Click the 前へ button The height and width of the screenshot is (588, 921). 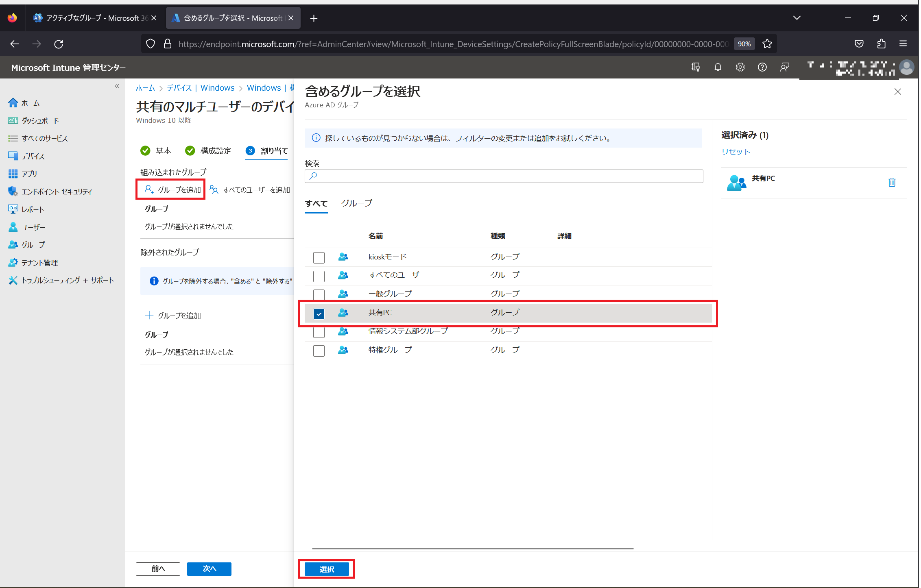click(x=158, y=569)
